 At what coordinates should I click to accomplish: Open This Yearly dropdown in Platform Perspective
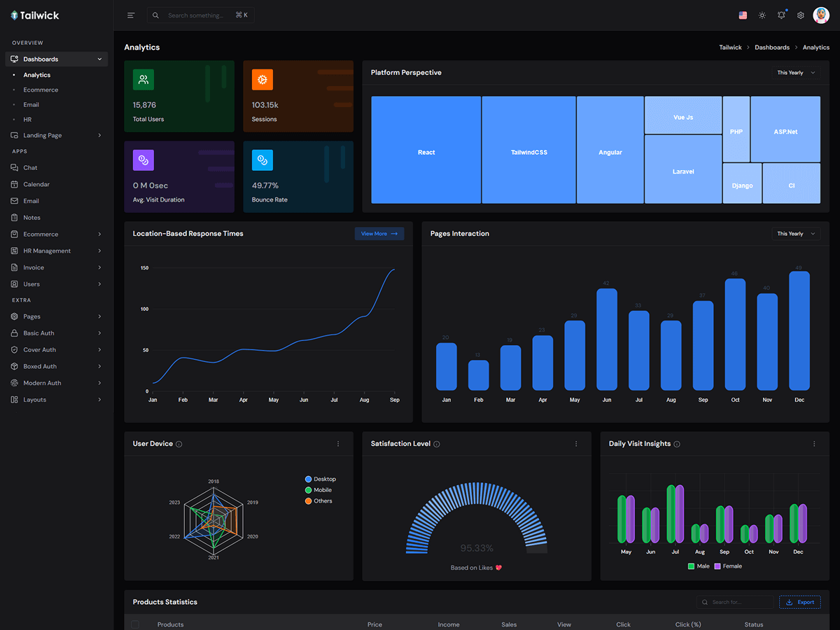tap(796, 73)
